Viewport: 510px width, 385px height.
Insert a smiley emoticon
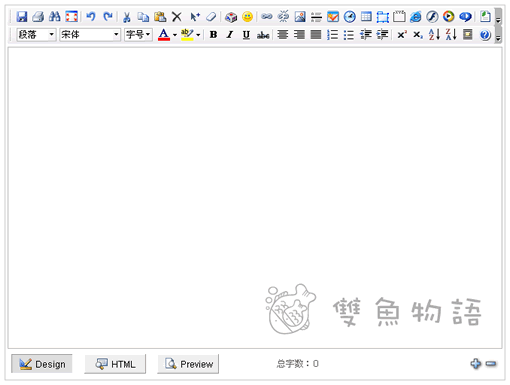point(247,16)
